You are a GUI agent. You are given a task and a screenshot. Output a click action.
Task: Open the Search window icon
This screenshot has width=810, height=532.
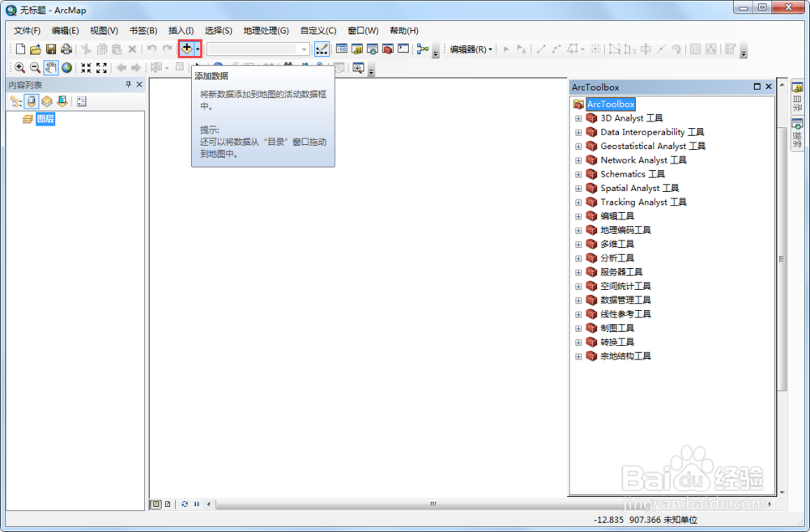pos(373,49)
